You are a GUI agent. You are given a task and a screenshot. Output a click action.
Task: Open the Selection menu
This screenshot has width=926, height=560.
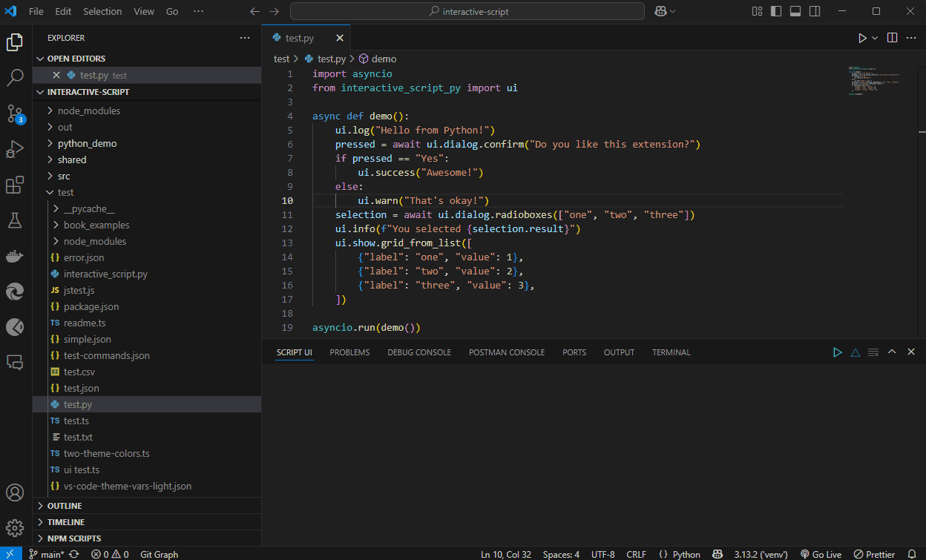pos(102,11)
